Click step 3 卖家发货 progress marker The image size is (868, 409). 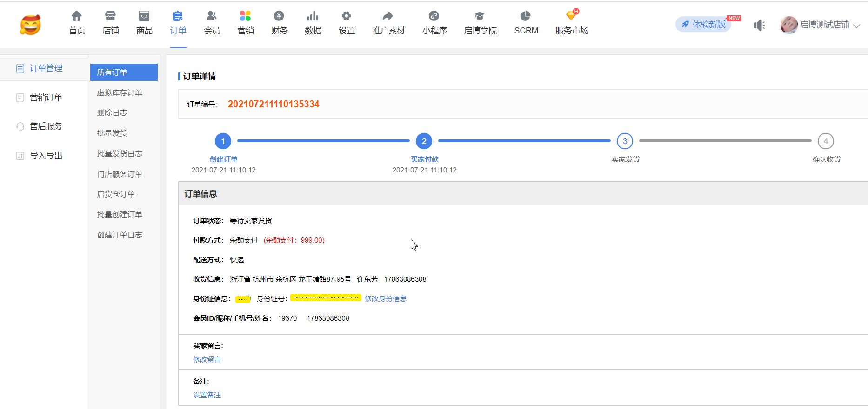coord(625,141)
